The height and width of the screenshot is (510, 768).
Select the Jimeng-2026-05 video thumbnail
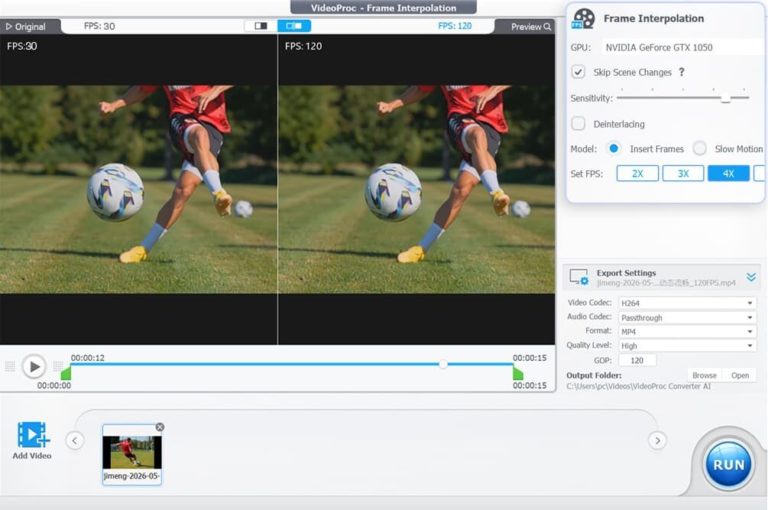[132, 454]
